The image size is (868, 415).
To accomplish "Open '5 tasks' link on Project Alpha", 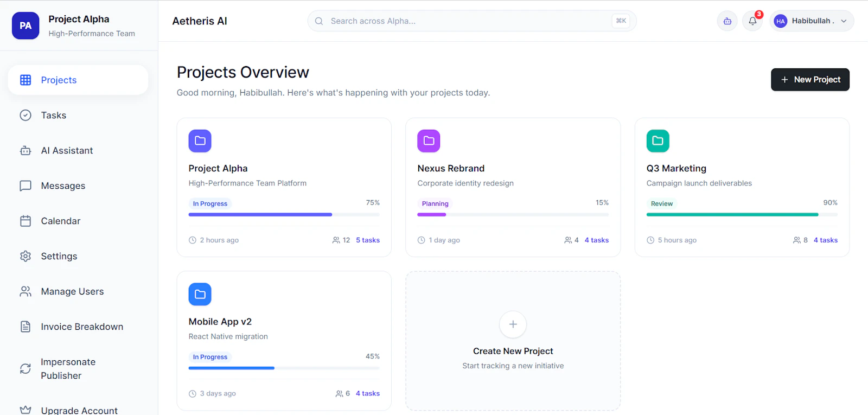I will pyautogui.click(x=368, y=240).
